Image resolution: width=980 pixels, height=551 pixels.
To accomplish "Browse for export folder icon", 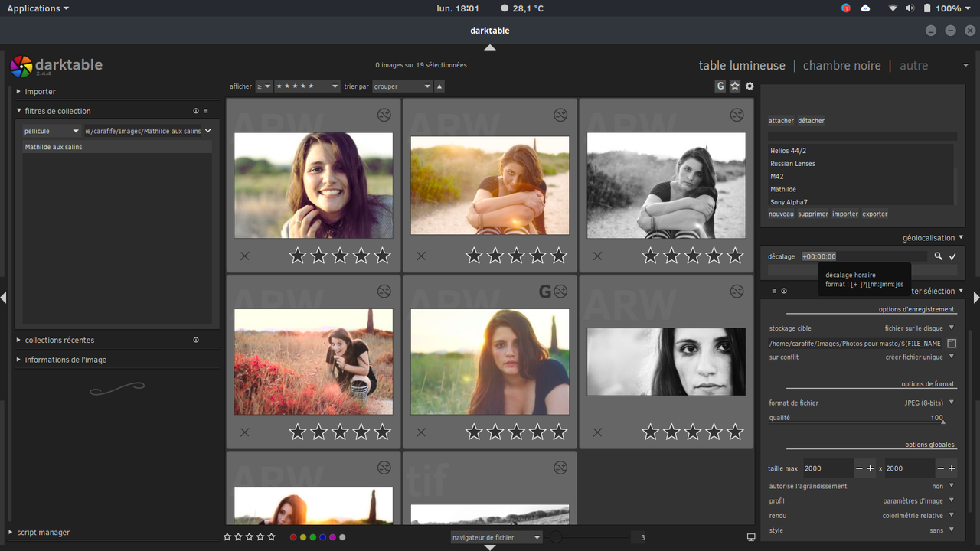I will click(x=952, y=344).
